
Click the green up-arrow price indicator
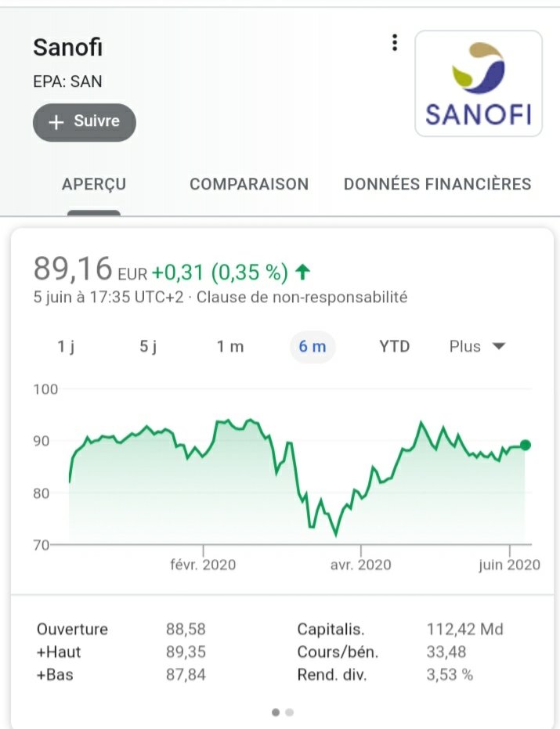tap(303, 272)
